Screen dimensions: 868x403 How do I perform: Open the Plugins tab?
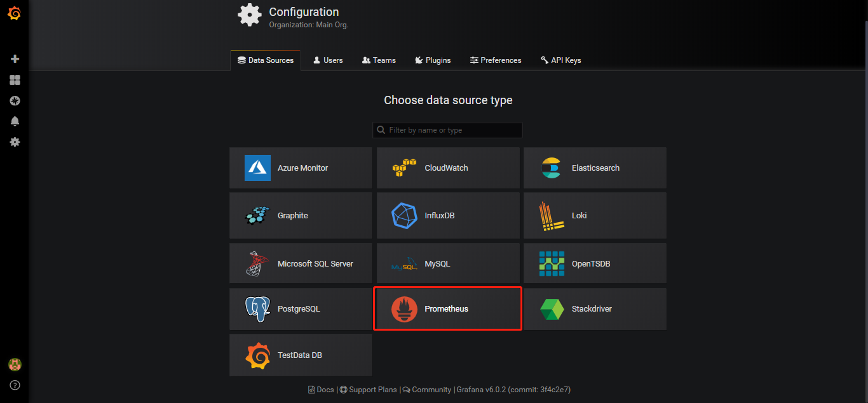pyautogui.click(x=433, y=60)
